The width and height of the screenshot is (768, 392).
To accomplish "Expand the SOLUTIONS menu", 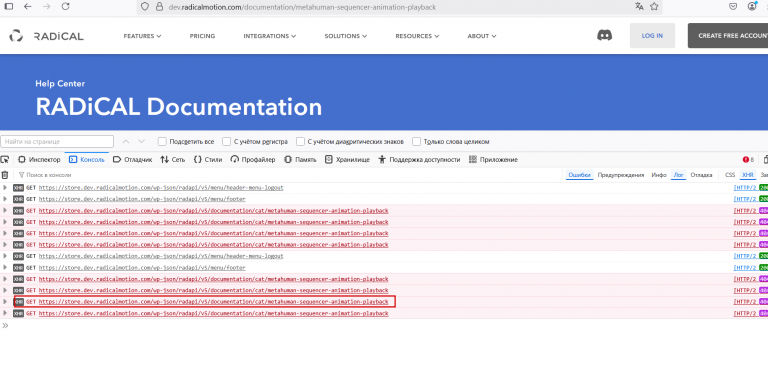I will pos(345,36).
